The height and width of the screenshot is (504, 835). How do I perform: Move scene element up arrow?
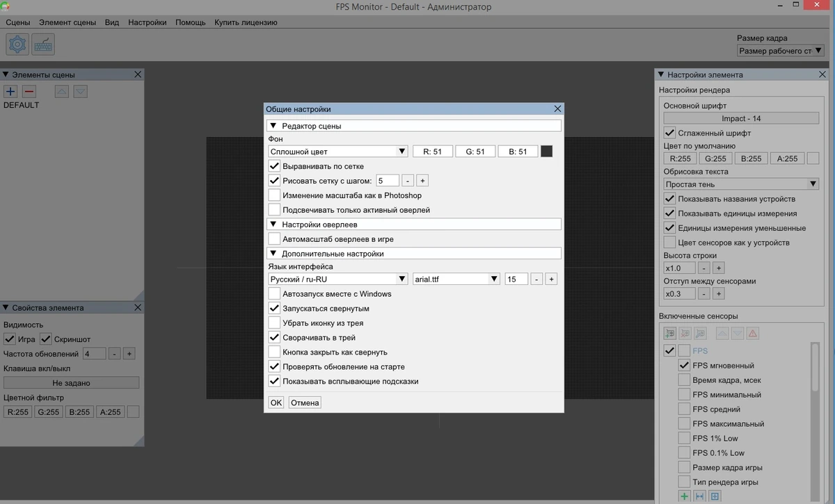pos(61,92)
